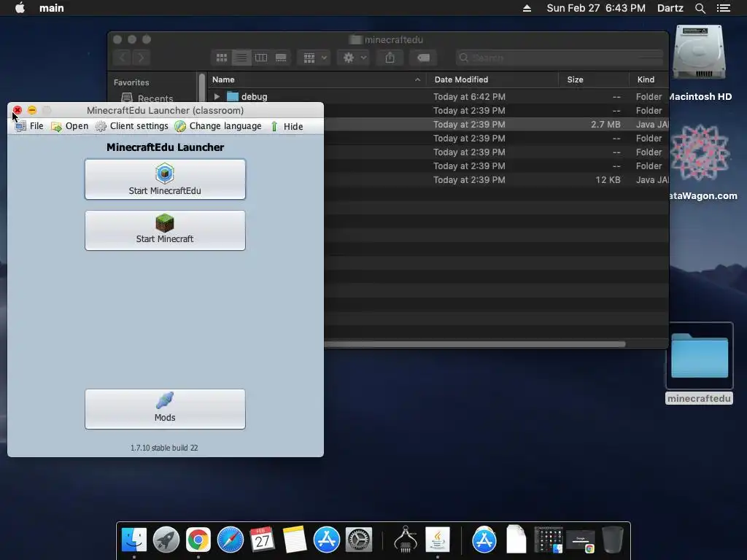The width and height of the screenshot is (747, 560).
Task: Click the Java app in Dock
Action: click(438, 540)
